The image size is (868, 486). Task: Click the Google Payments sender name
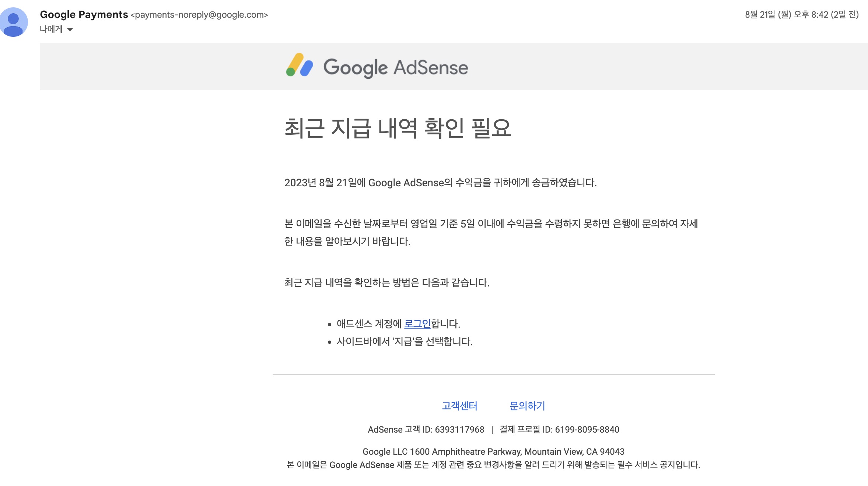click(x=84, y=14)
